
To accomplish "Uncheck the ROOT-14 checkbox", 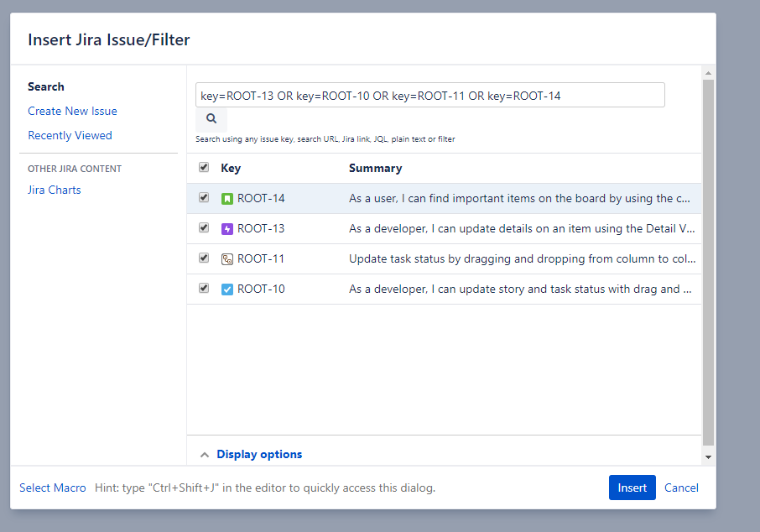I will (203, 197).
